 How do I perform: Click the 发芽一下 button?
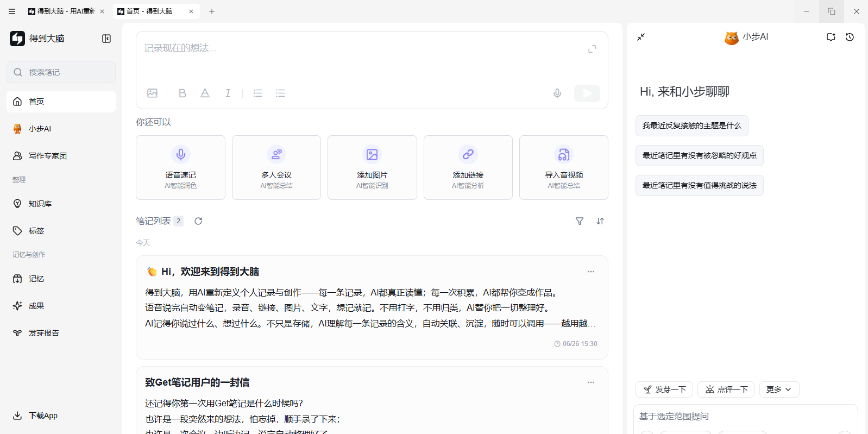[664, 389]
